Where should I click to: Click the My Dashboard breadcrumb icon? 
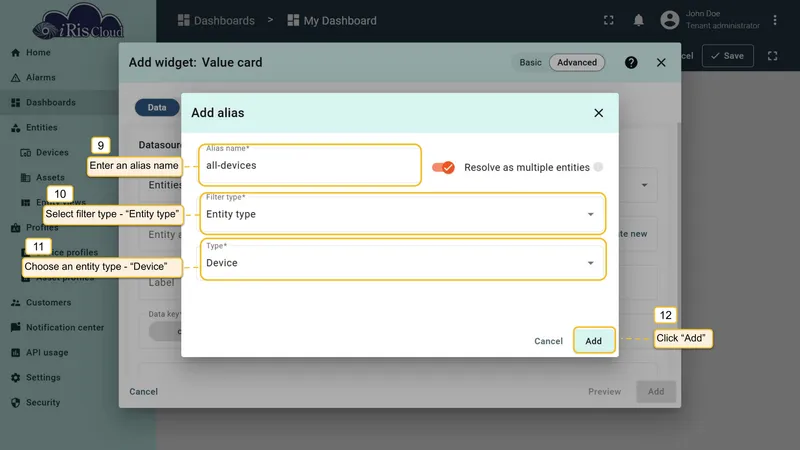(x=293, y=20)
